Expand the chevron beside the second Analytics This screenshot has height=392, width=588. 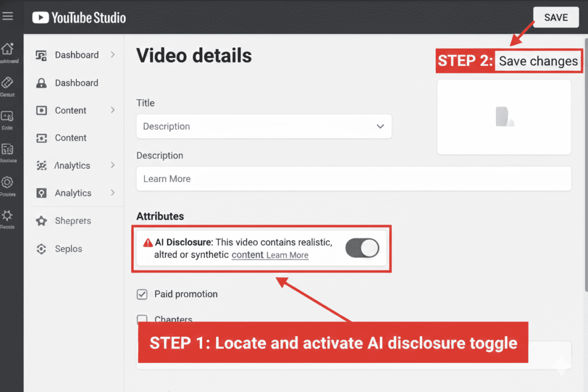point(113,193)
